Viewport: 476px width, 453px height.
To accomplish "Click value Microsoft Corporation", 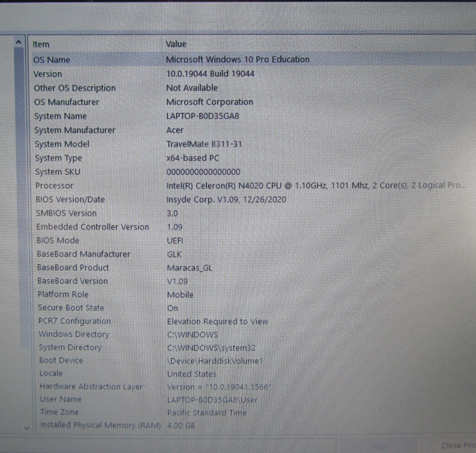I will (x=210, y=102).
